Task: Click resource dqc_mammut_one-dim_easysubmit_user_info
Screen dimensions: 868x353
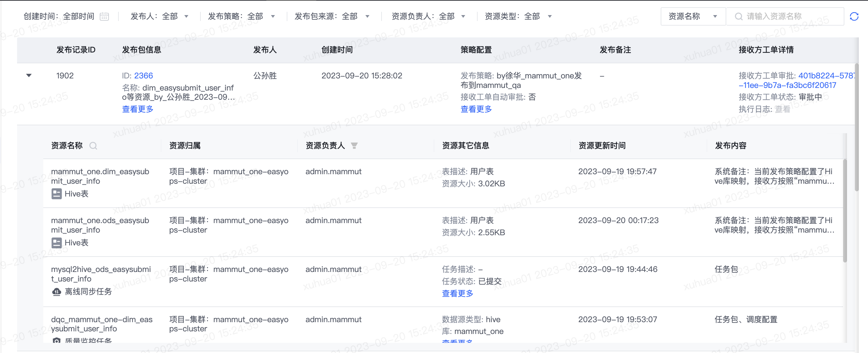Action: click(x=101, y=324)
